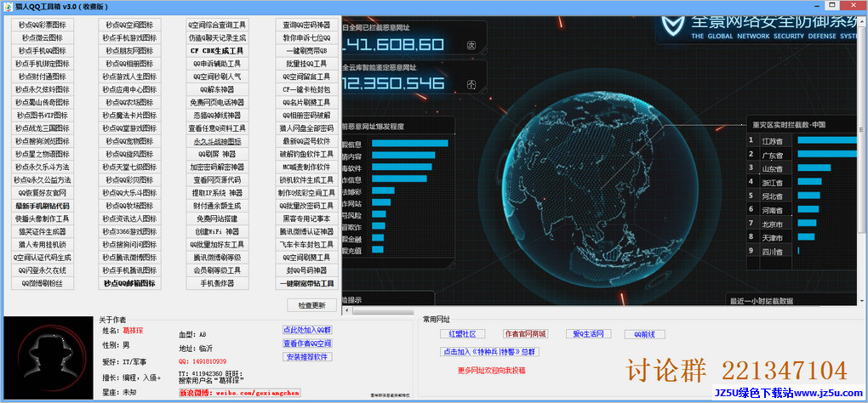
Task: Click 秒点蜀山传奇图标
Action: pos(42,102)
